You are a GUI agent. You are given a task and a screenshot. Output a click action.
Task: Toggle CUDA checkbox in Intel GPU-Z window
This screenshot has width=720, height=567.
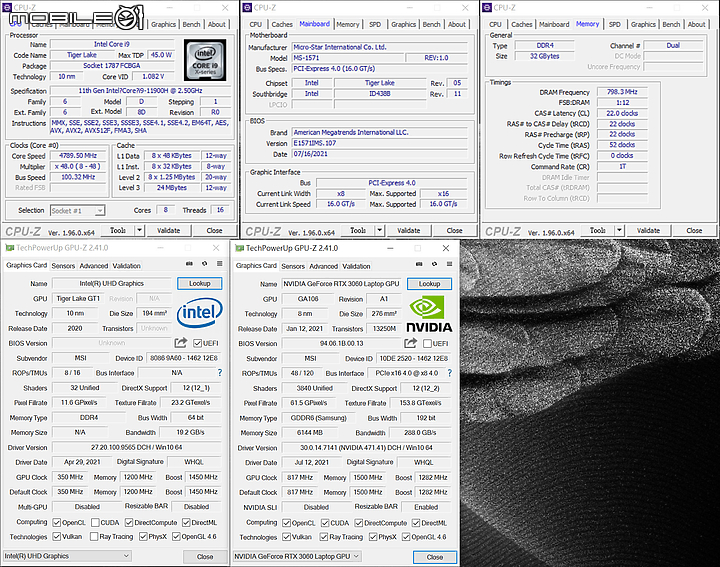pos(96,522)
